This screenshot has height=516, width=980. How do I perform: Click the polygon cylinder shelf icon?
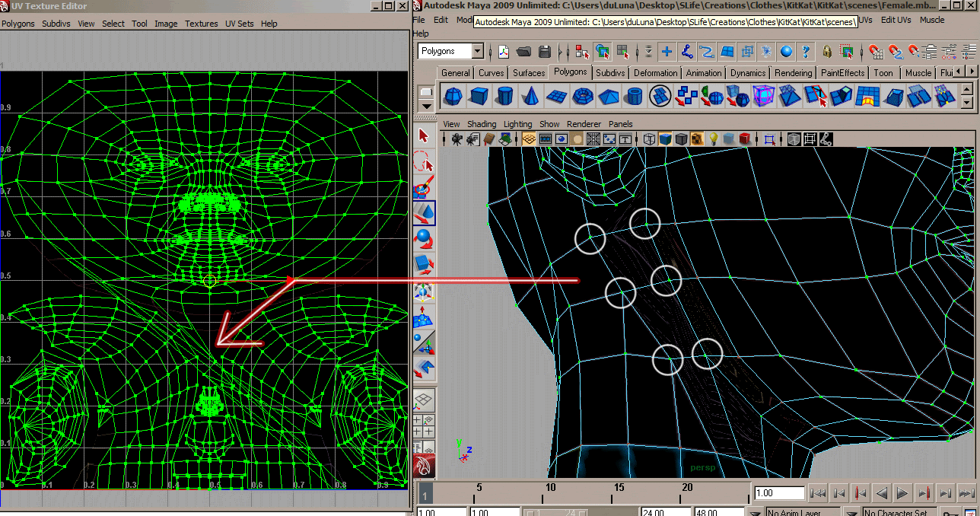pyautogui.click(x=504, y=96)
